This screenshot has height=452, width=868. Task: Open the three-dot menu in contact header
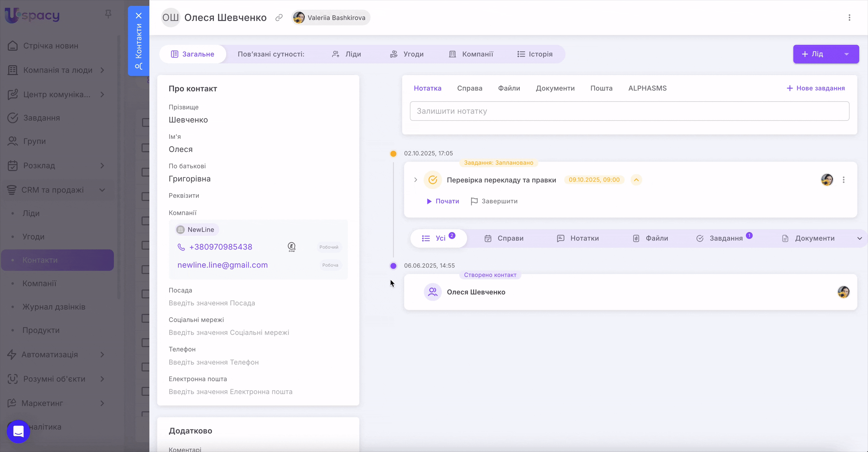849,18
